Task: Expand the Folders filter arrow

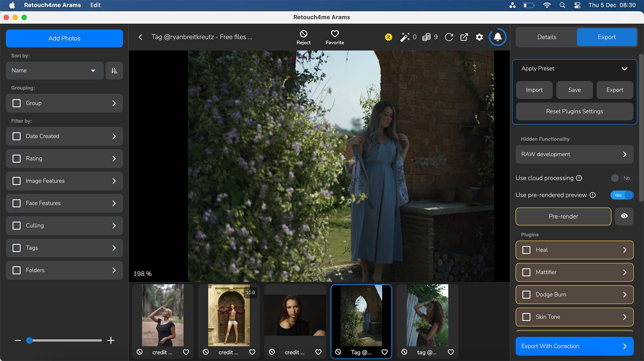Action: [x=114, y=270]
